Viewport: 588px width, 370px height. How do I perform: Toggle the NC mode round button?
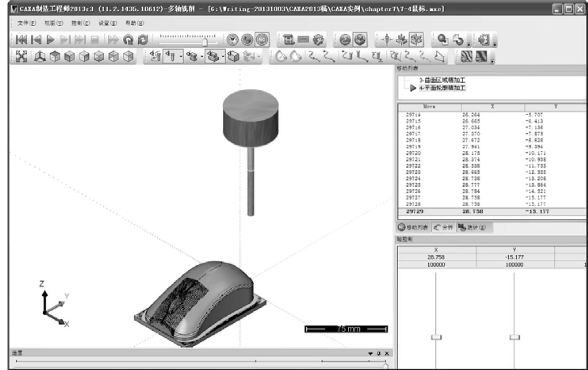click(262, 40)
